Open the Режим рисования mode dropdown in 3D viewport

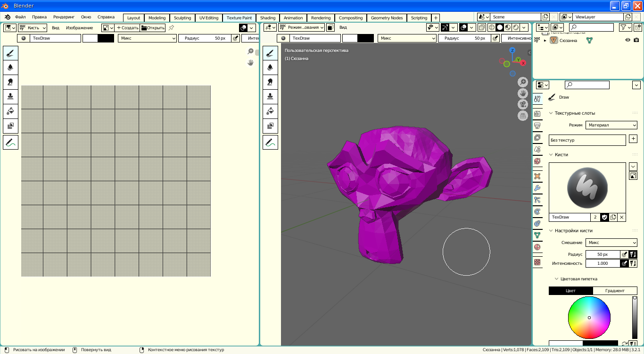[x=302, y=27]
